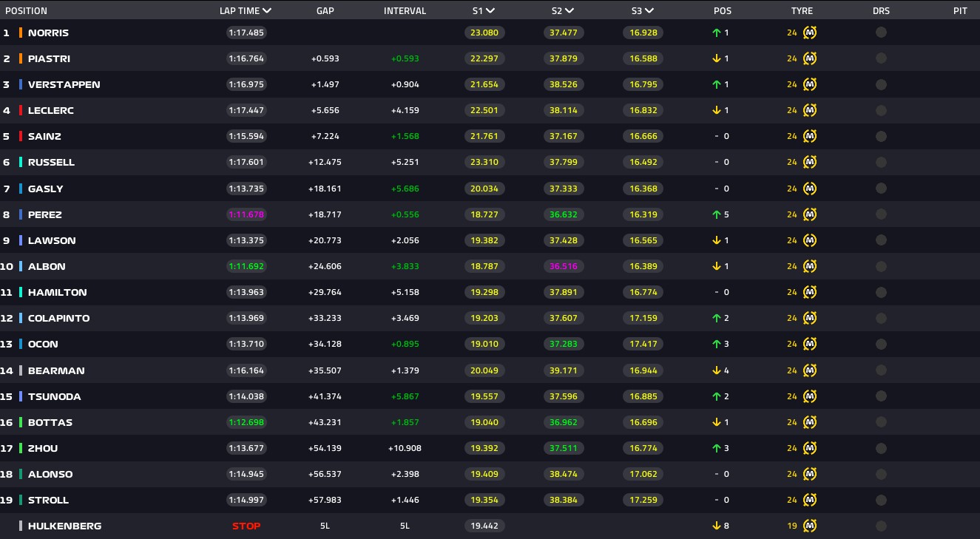Click Perez's purple lap time 1:11.678
Viewport: 980px width, 539px height.
[x=246, y=214]
